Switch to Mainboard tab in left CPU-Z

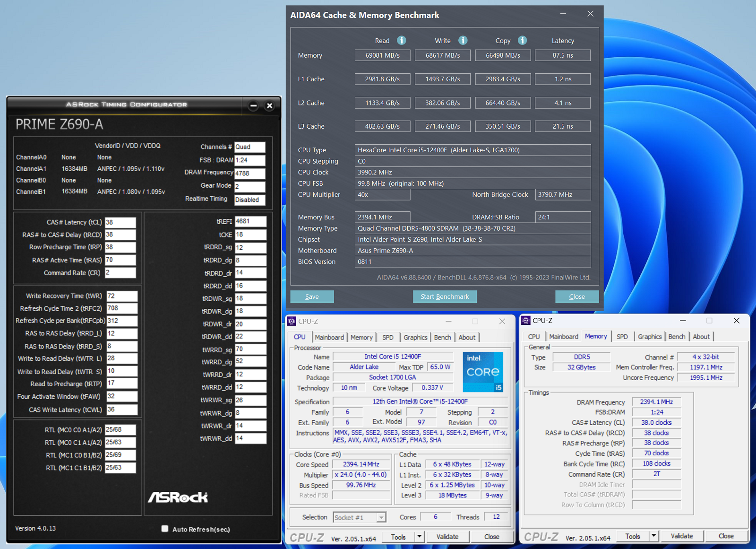click(329, 337)
